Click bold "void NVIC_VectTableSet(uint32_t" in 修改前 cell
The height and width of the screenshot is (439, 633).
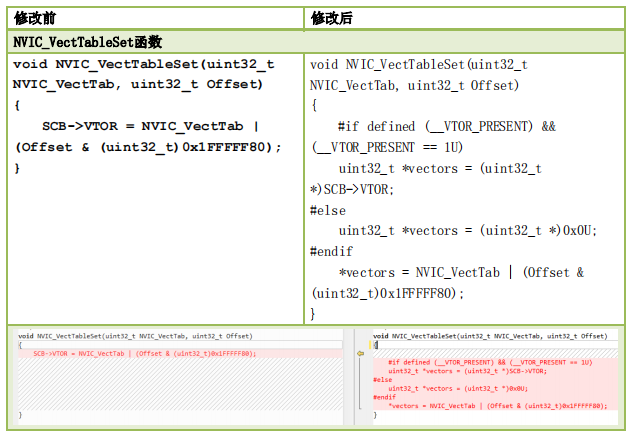[x=143, y=64]
